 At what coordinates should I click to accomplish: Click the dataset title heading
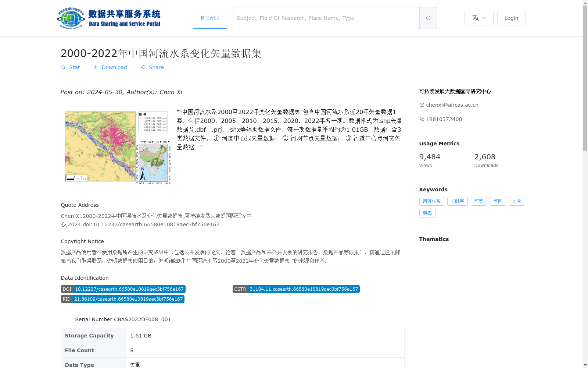(161, 53)
